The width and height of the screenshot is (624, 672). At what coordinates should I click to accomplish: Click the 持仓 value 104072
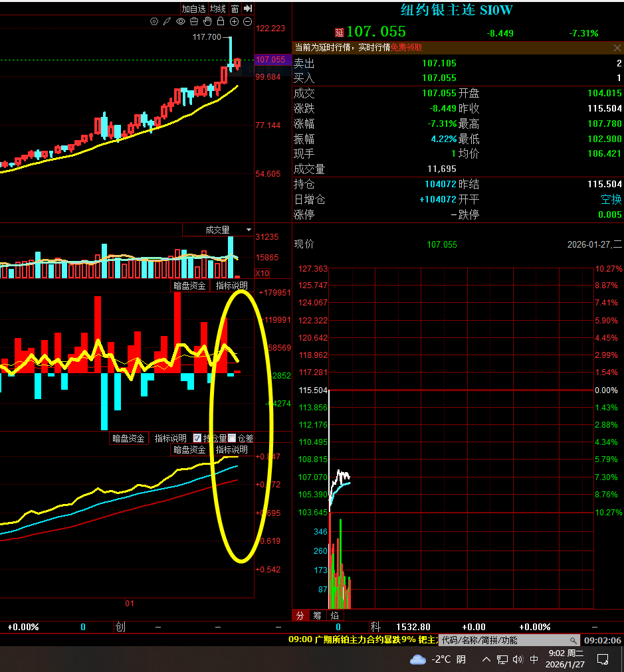441,185
